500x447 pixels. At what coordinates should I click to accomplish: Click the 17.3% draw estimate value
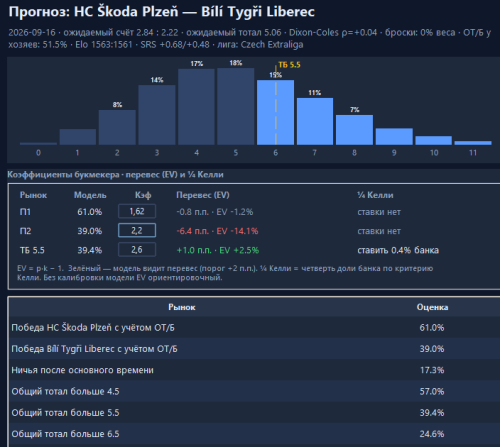click(432, 370)
